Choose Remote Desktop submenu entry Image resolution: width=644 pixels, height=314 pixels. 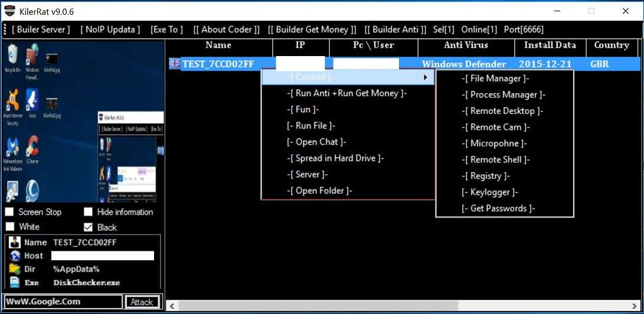click(x=502, y=111)
